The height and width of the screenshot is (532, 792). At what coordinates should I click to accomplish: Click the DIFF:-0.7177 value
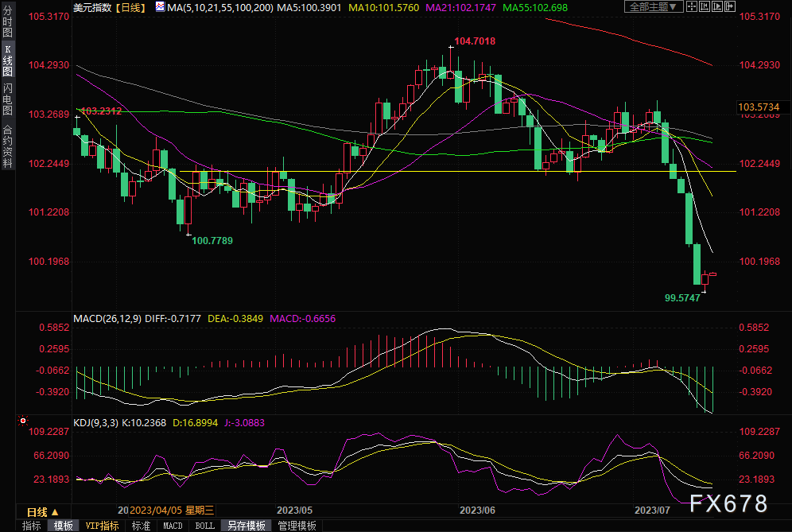(173, 319)
